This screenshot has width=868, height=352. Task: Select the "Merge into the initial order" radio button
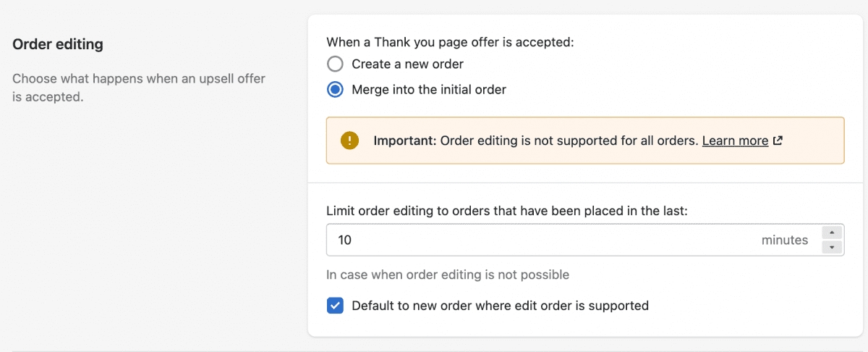[335, 90]
